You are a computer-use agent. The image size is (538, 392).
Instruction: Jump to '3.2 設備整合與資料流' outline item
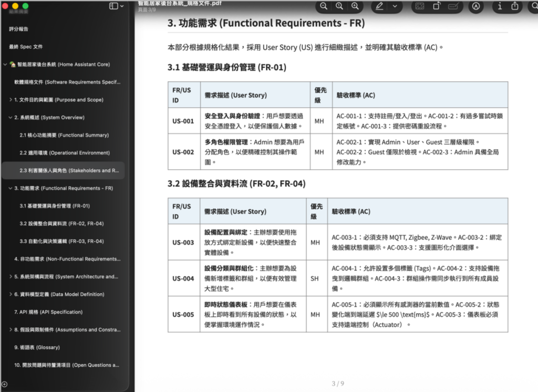pyautogui.click(x=62, y=223)
